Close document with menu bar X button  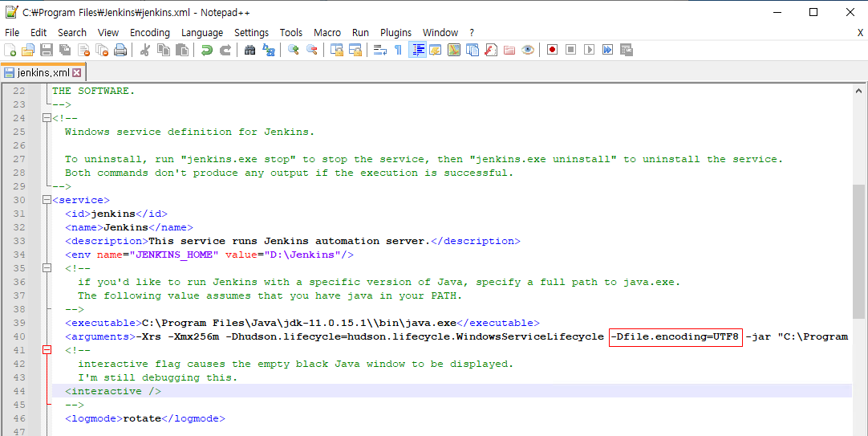tap(860, 33)
